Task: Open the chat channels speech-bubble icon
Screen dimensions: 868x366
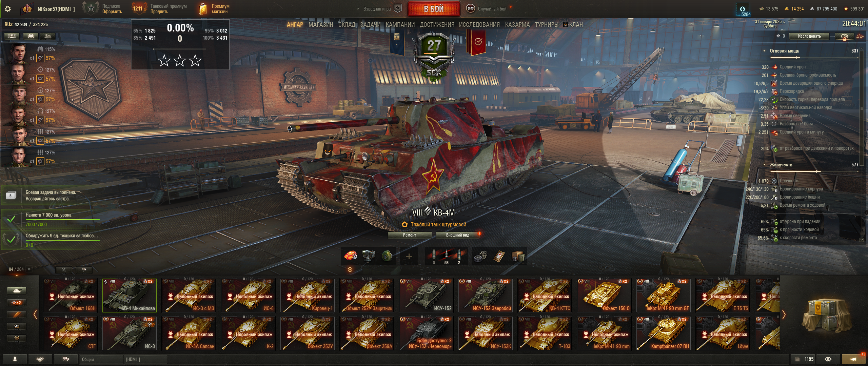Action: tap(66, 359)
